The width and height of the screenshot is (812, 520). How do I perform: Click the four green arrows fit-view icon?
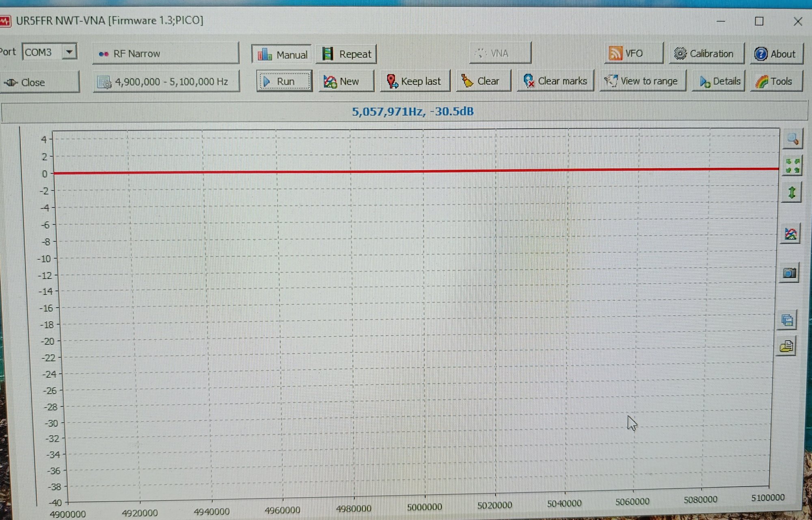click(x=792, y=166)
